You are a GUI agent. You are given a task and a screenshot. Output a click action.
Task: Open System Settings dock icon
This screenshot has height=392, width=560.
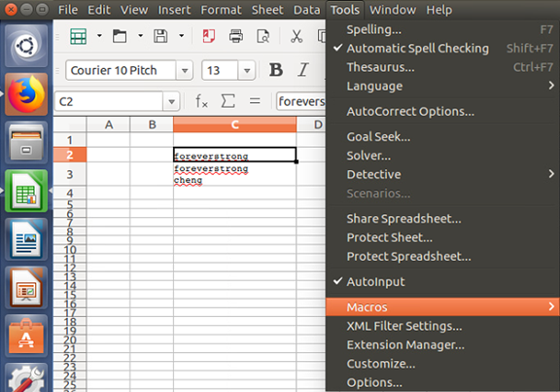[x=26, y=377]
